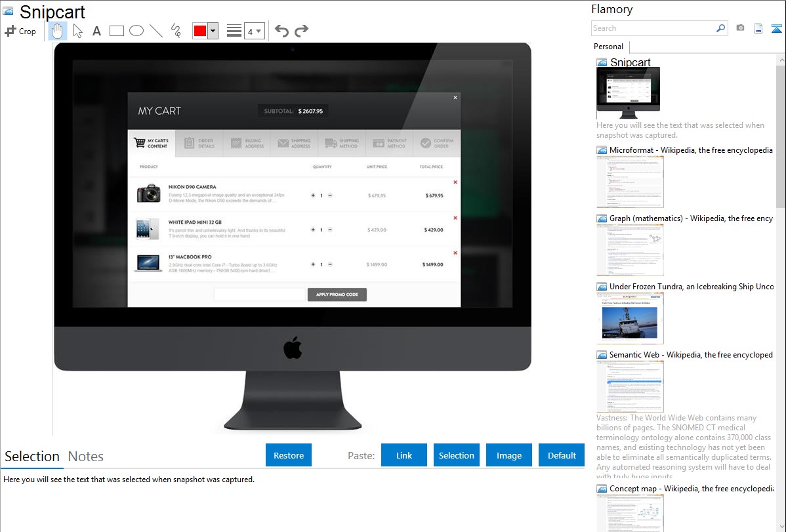Image resolution: width=786 pixels, height=532 pixels.
Task: Click the page document icon in the Flamory header
Action: pyautogui.click(x=758, y=28)
